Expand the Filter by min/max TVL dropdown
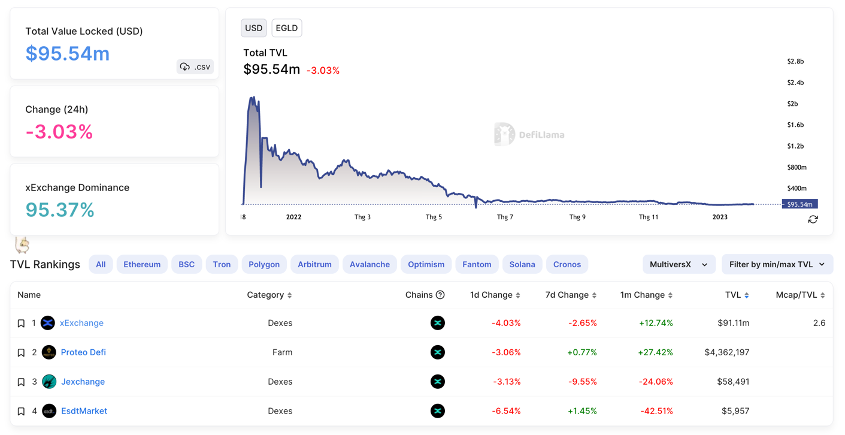 click(777, 264)
